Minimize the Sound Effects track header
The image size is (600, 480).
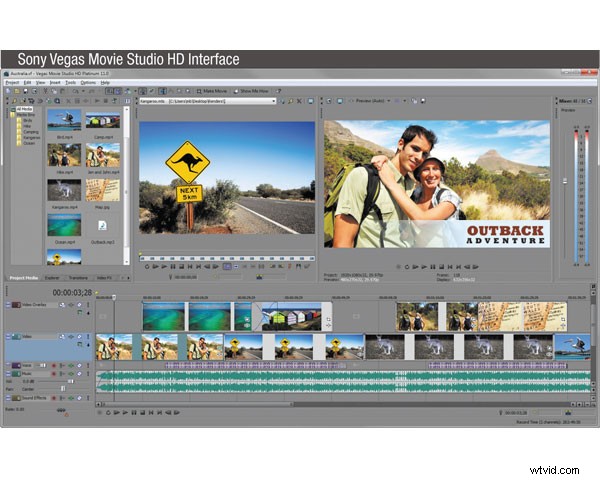8,398
